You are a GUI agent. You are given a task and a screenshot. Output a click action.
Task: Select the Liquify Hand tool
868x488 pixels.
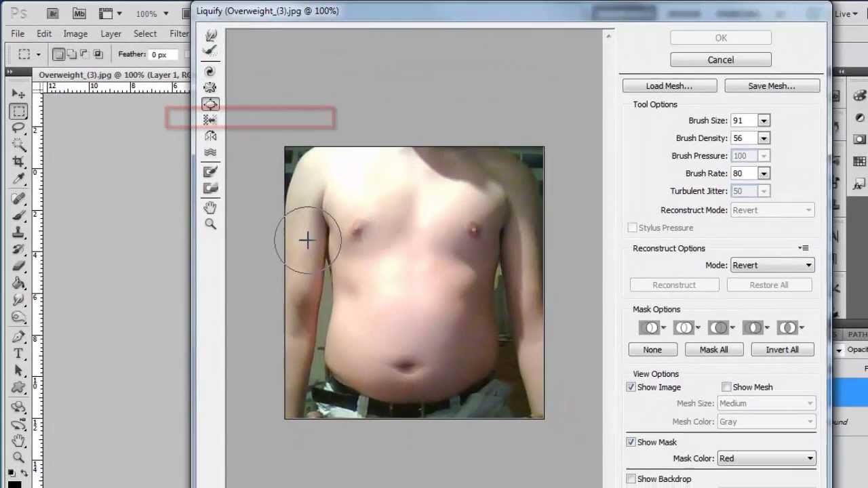click(x=210, y=207)
